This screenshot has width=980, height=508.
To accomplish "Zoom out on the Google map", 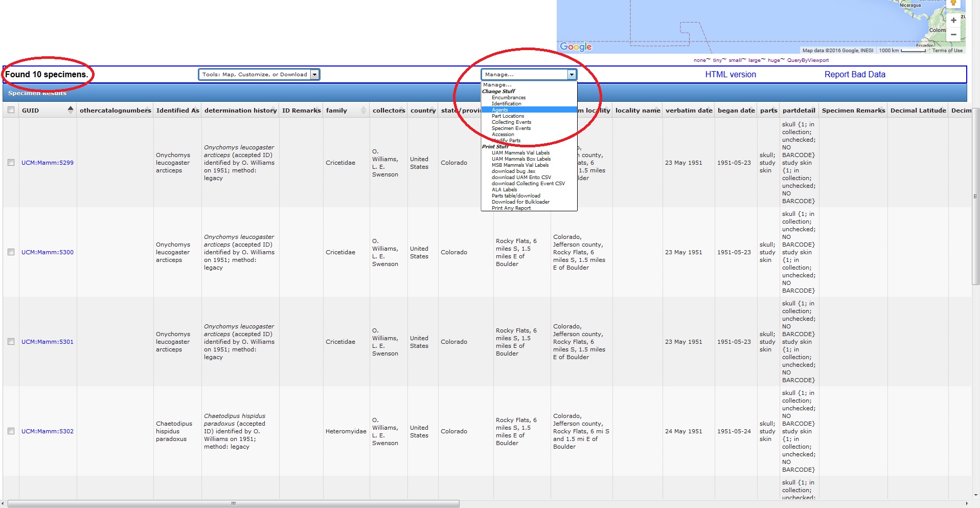I will tap(953, 34).
